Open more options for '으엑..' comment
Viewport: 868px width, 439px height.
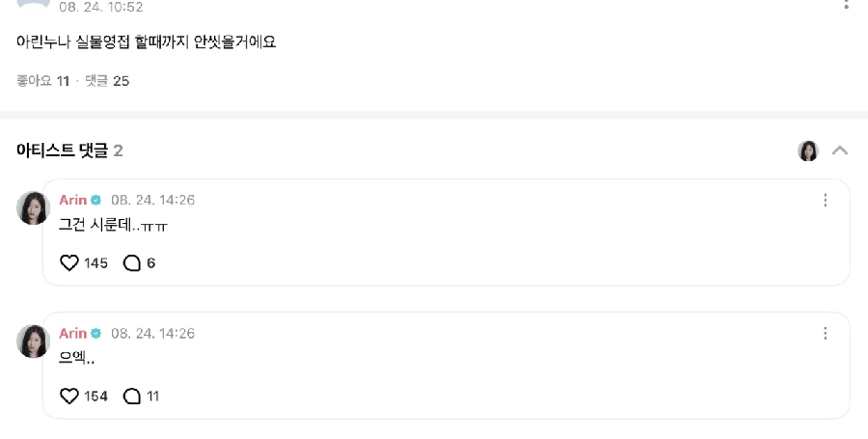826,333
